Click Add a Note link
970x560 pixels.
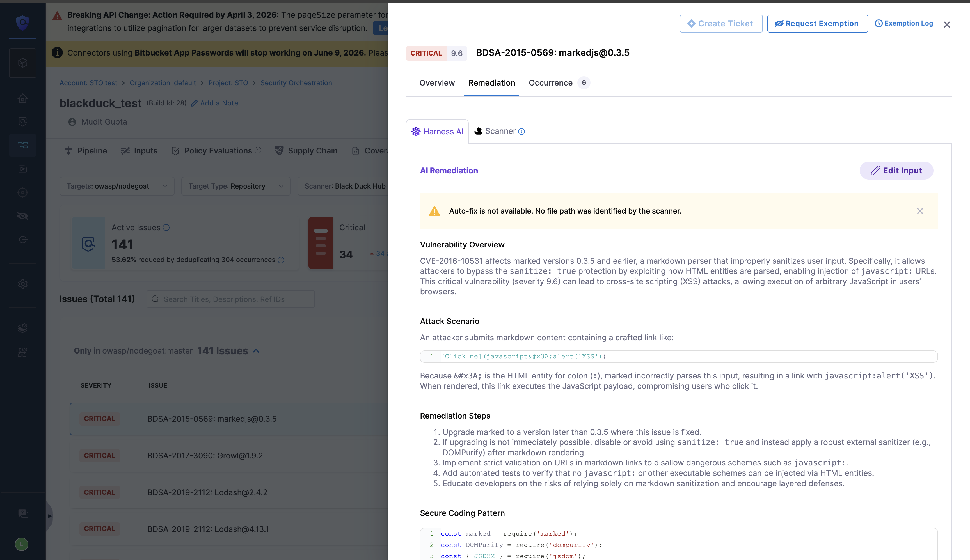(215, 103)
